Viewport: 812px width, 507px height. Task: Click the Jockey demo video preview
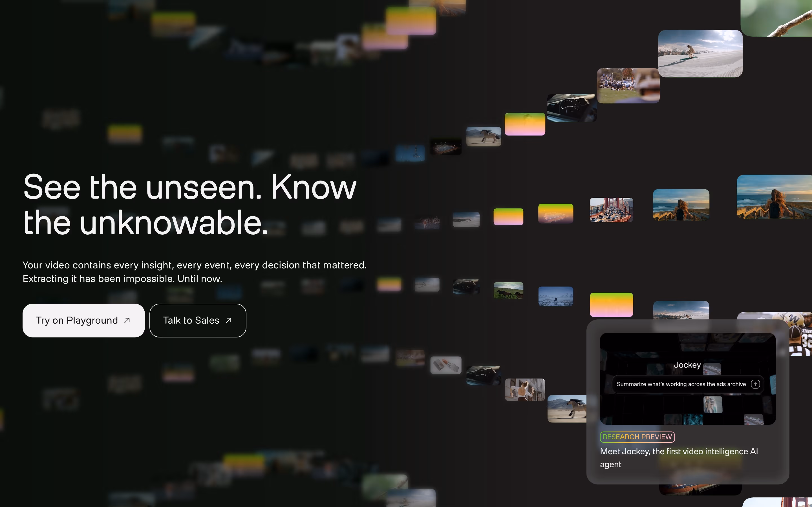point(687,379)
